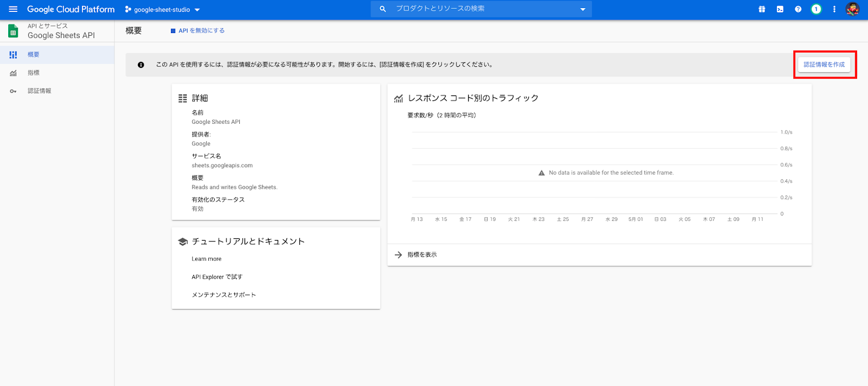Click 指標を表示 link

(x=422, y=255)
